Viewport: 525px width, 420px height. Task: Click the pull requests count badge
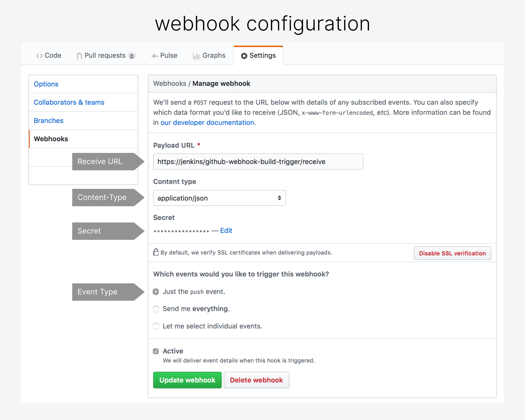[132, 56]
